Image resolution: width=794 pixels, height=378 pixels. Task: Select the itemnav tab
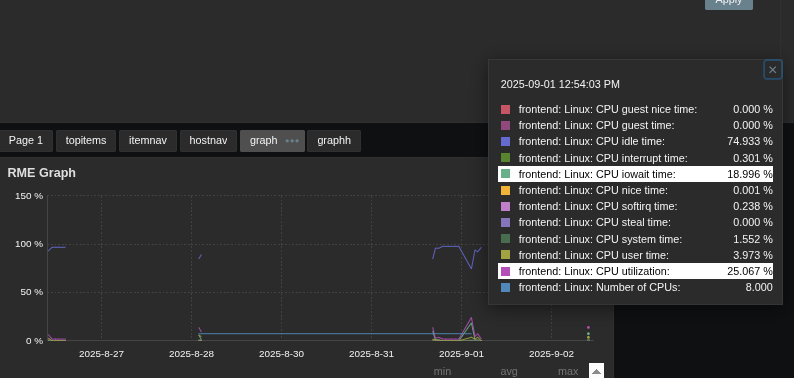[148, 141]
